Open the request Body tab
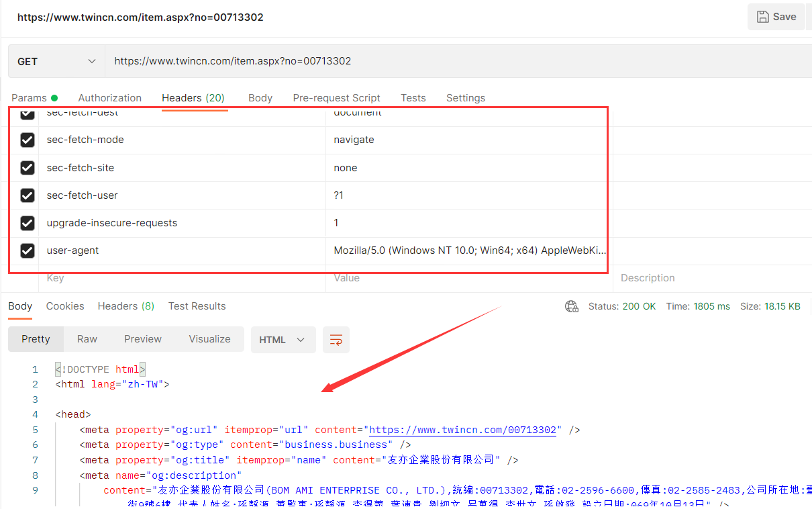This screenshot has height=509, width=812. [260, 98]
